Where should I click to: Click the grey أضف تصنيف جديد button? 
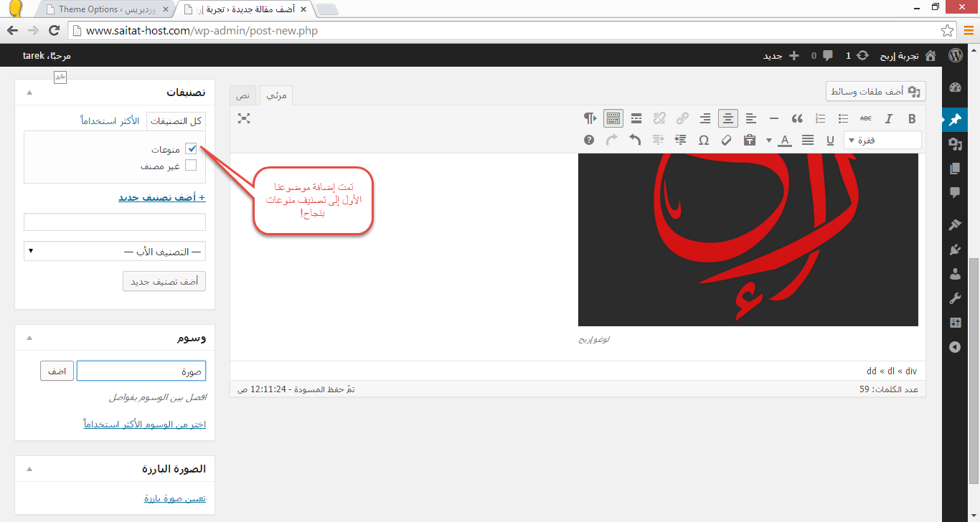(164, 282)
